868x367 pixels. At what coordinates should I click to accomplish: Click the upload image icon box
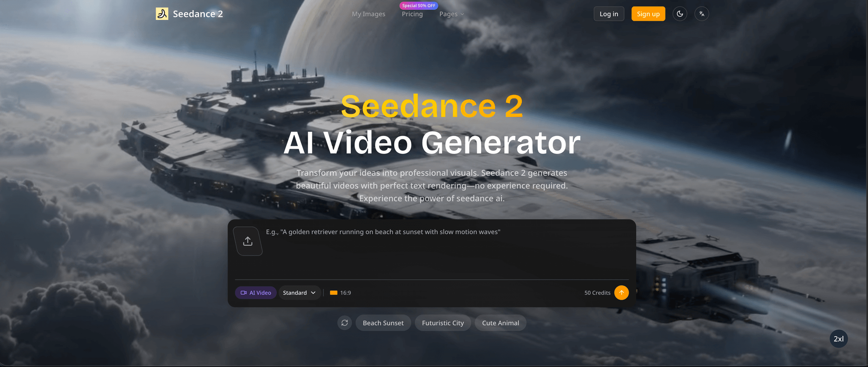[248, 241]
